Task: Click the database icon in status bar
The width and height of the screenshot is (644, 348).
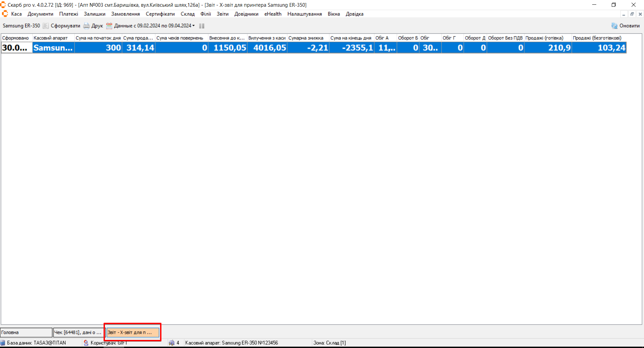Action: [3, 343]
